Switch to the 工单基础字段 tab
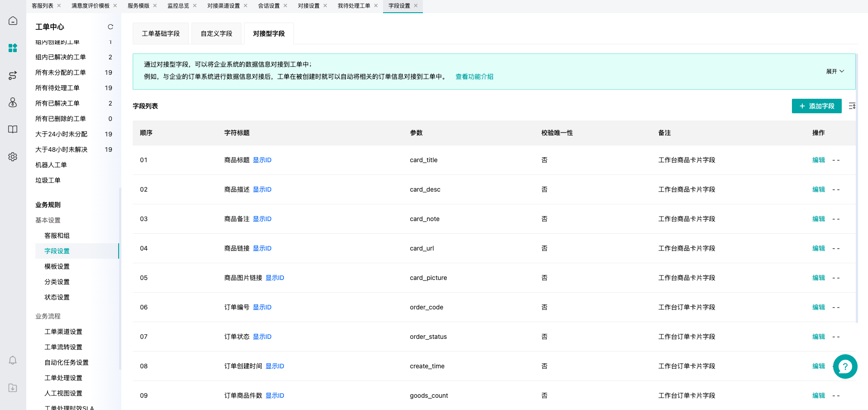This screenshot has width=868, height=410. click(x=161, y=34)
